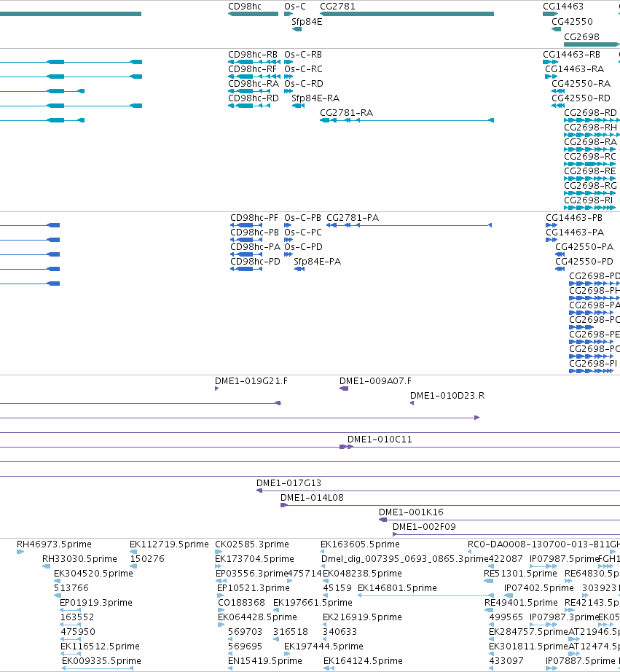Click EST EK164124.5prime
This screenshot has width=620, height=672.
pos(329,668)
